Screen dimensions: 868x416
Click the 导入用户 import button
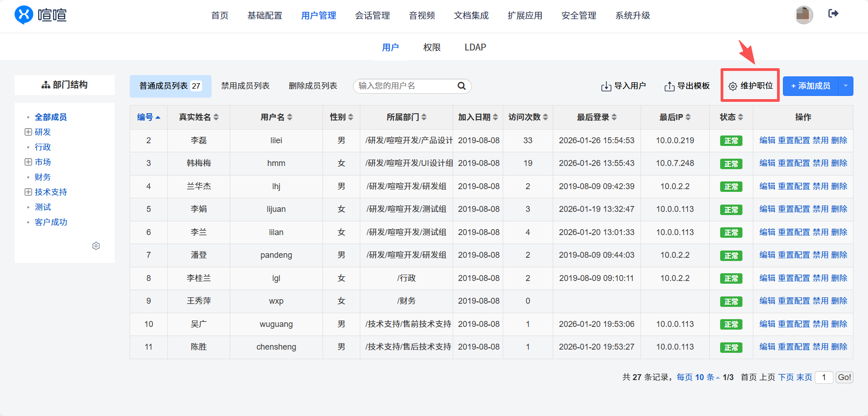pos(623,86)
